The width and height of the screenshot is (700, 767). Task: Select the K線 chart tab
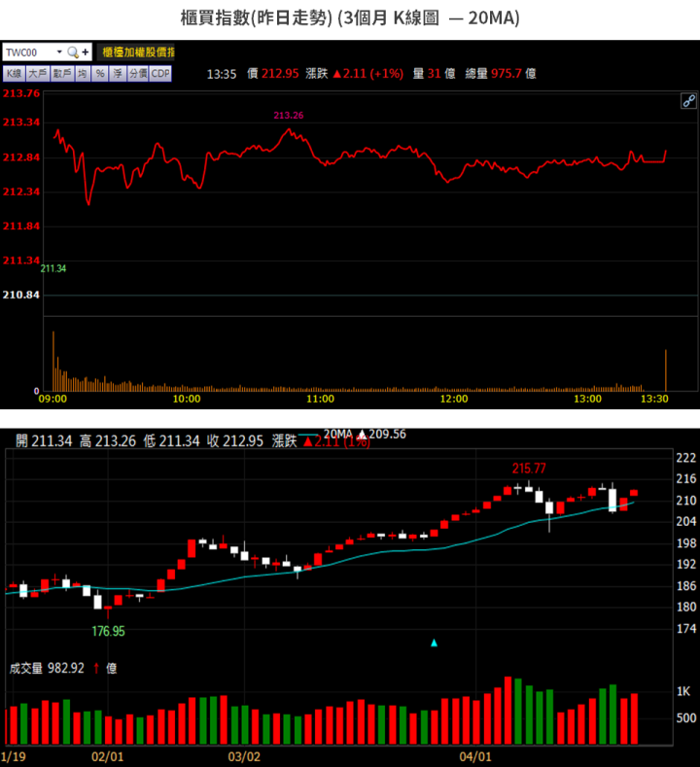point(15,74)
